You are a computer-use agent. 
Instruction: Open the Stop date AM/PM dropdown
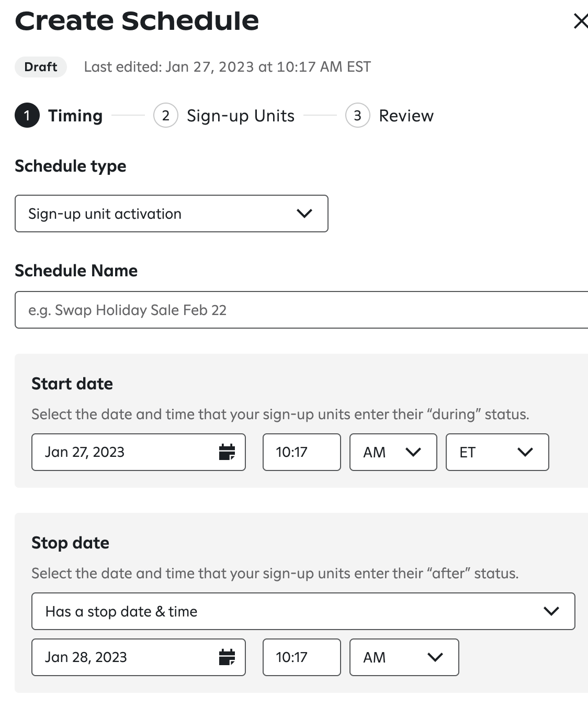tap(404, 657)
